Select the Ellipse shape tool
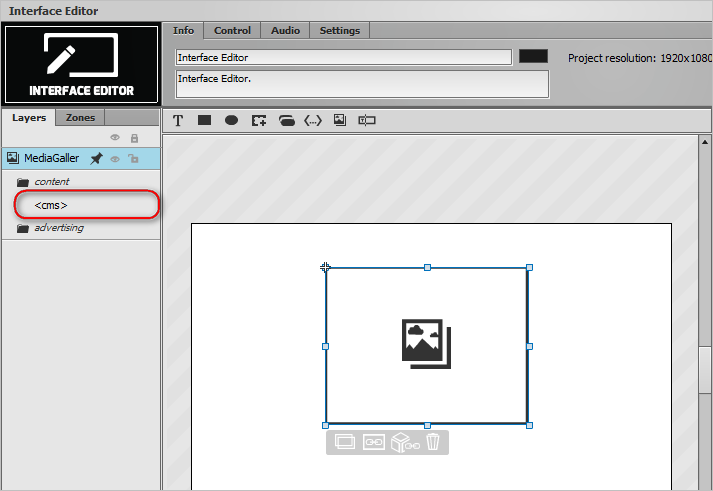Viewport: 713px width, 491px height. point(231,120)
